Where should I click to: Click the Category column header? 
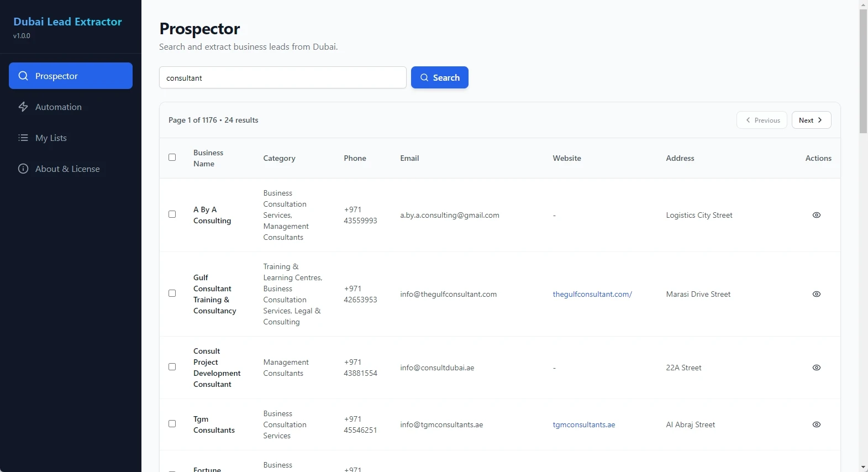[x=279, y=158]
